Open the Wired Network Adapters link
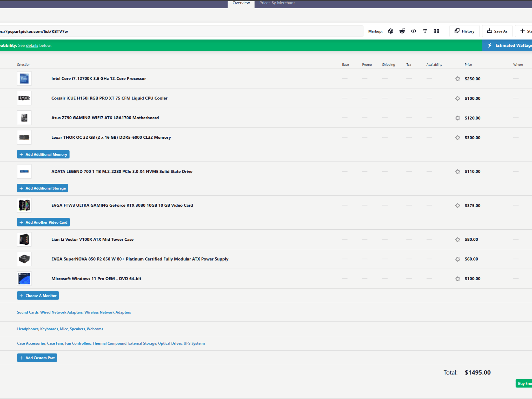The width and height of the screenshot is (532, 399). coord(61,312)
